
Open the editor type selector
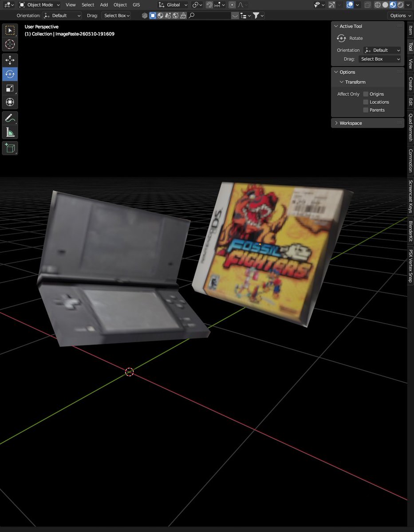(x=8, y=5)
